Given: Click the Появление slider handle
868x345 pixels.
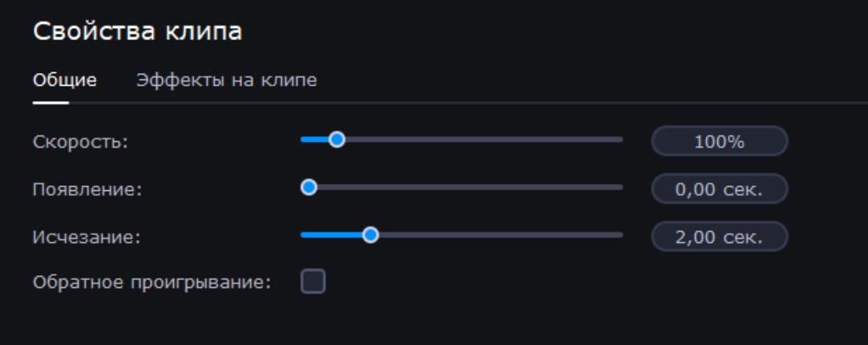Looking at the screenshot, I should (308, 188).
